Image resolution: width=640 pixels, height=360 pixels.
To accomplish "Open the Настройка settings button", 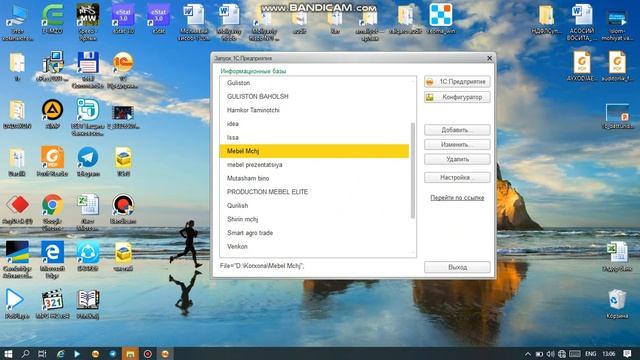I will [x=457, y=178].
